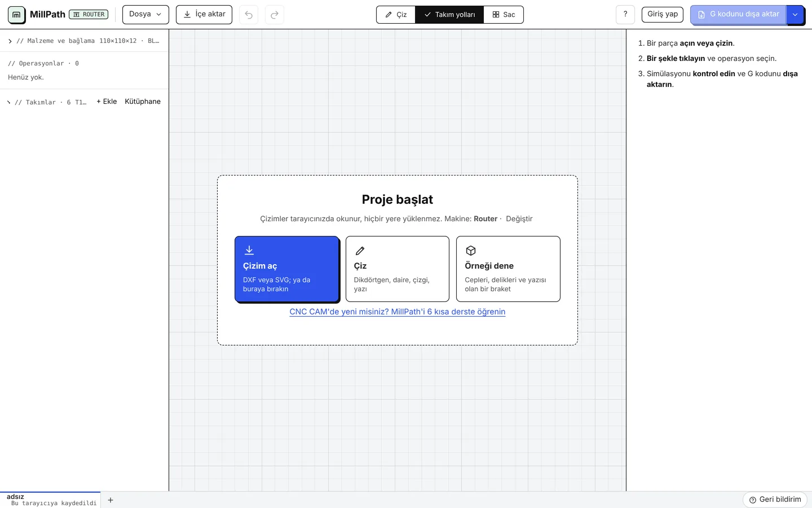Click the MillPath logo icon
Screen dimensions: 812x508
point(16,15)
